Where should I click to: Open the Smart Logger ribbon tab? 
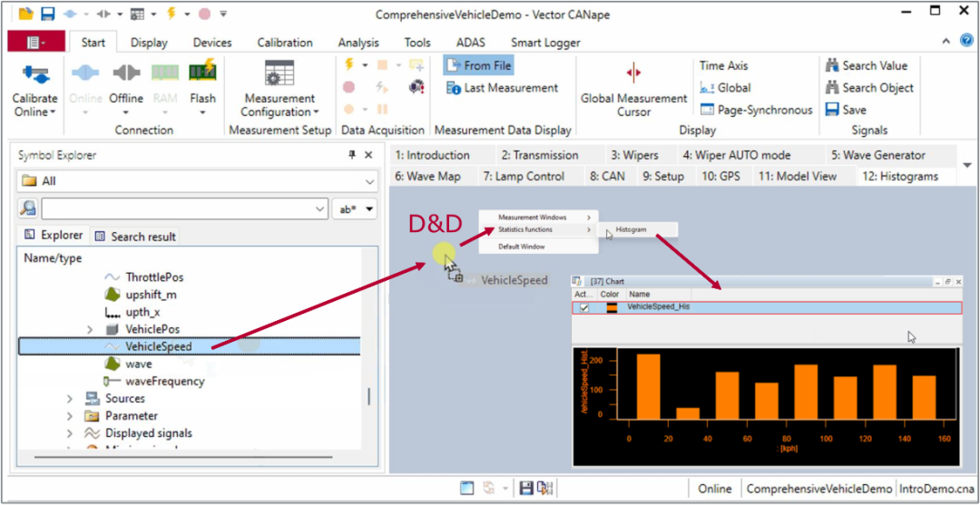click(x=545, y=43)
